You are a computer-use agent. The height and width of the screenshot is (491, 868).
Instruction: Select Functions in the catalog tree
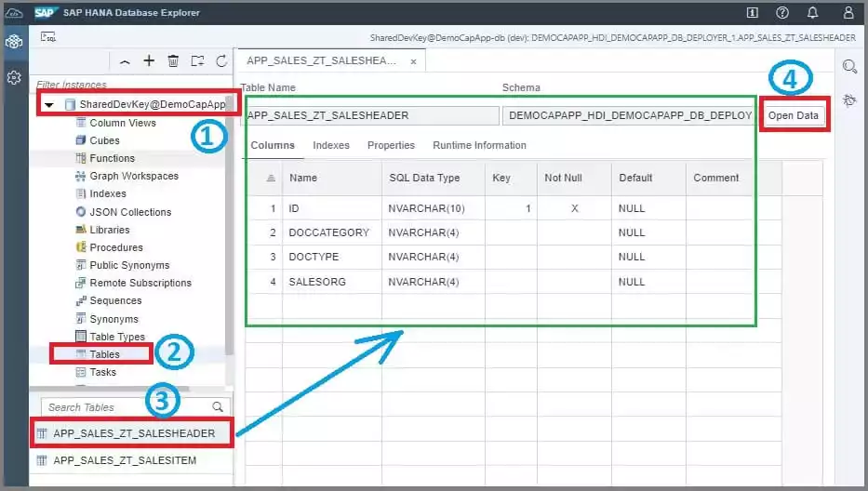112,158
